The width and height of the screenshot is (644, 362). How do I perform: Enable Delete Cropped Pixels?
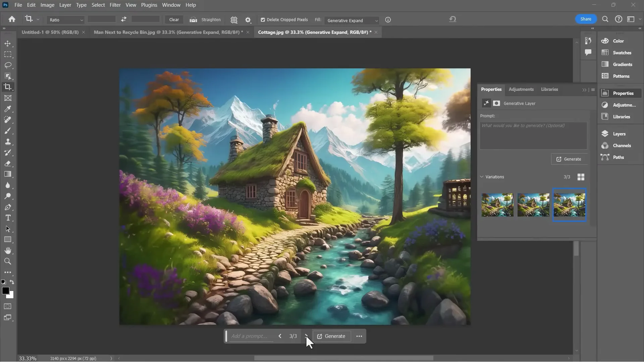[x=263, y=20]
